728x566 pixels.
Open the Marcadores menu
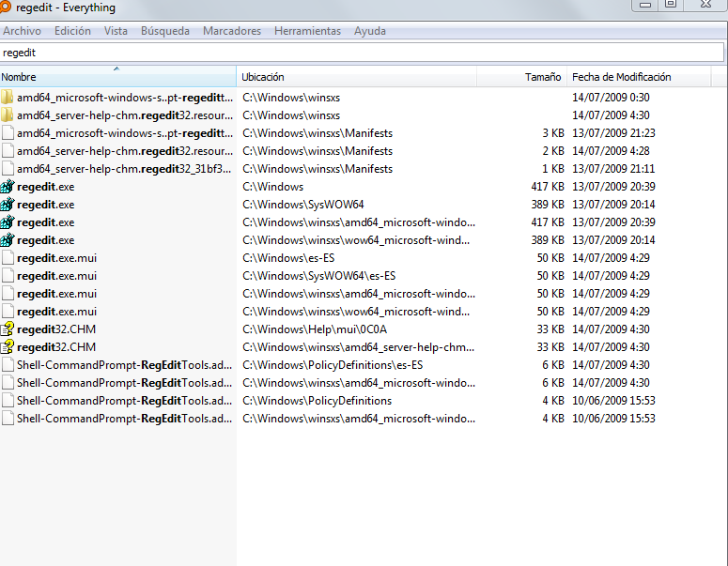[x=232, y=31]
